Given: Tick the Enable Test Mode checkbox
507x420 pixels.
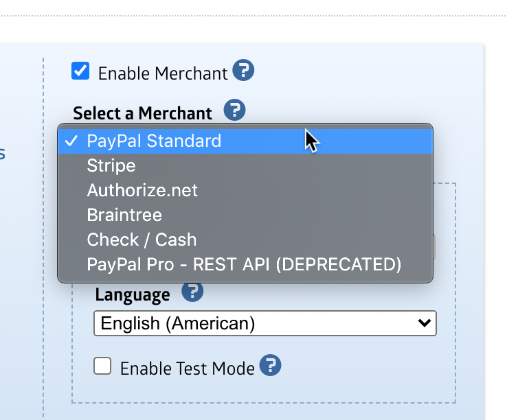Looking at the screenshot, I should (x=103, y=366).
